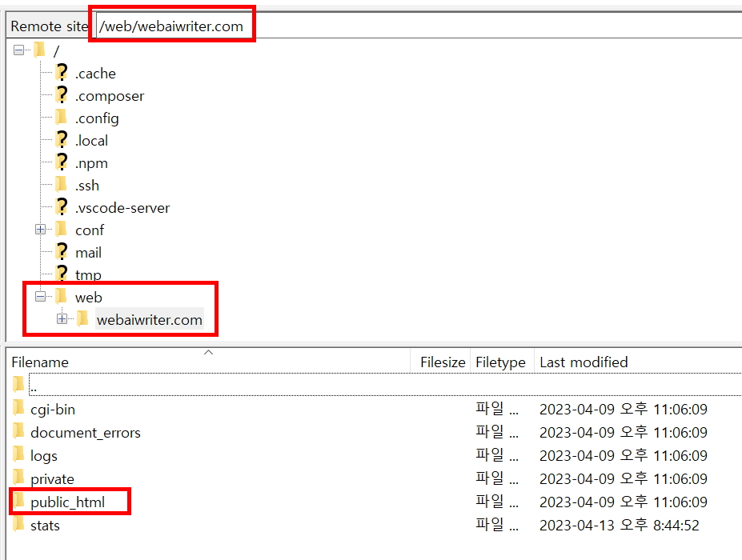This screenshot has width=742, height=560.
Task: Select the stats folder row
Action: tap(374, 525)
